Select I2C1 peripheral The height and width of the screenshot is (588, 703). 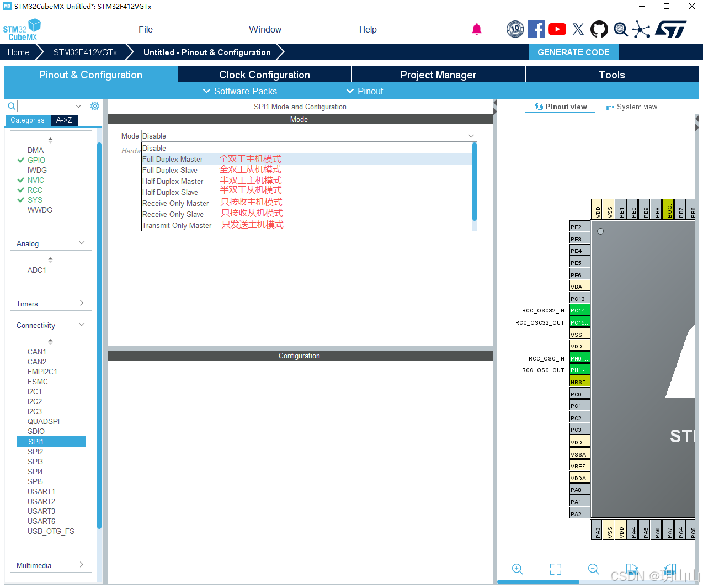point(35,391)
